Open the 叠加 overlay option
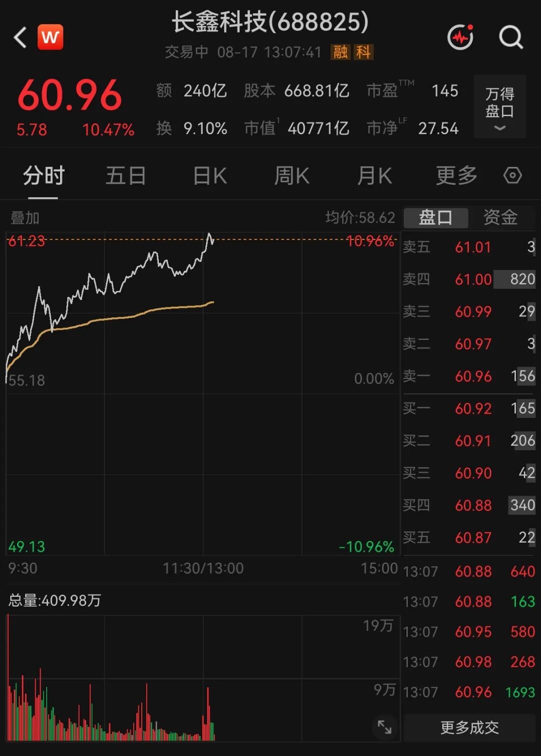The height and width of the screenshot is (756, 541). coord(25,218)
